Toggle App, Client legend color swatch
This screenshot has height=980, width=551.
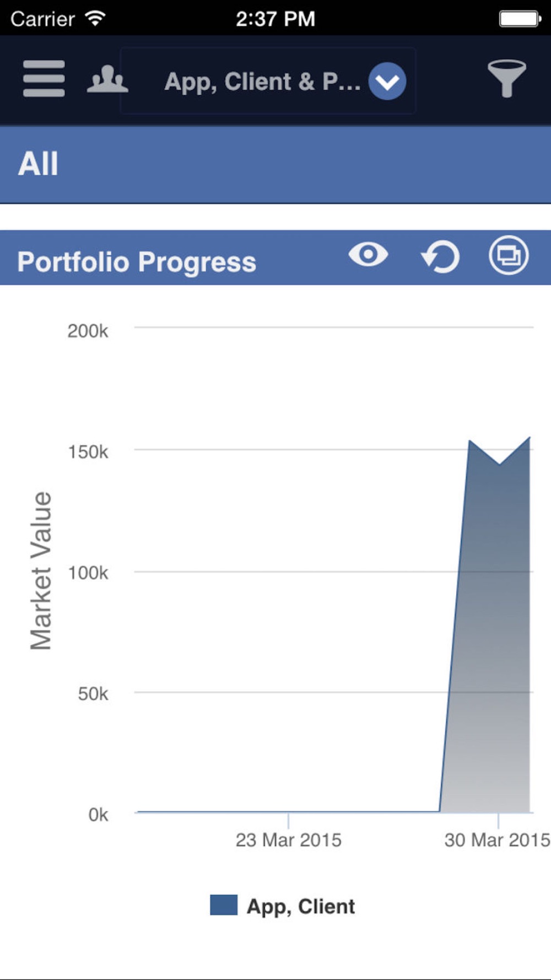tap(224, 905)
